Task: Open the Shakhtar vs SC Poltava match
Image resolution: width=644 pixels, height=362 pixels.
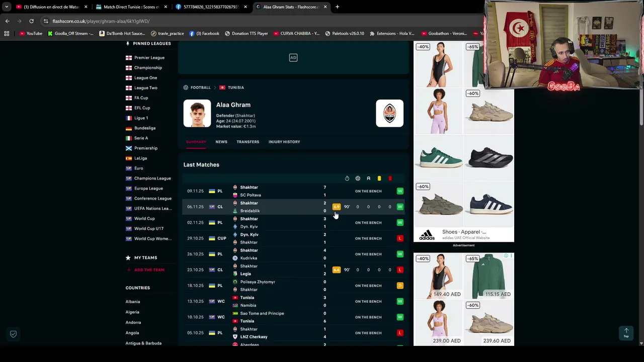Action: [294, 191]
